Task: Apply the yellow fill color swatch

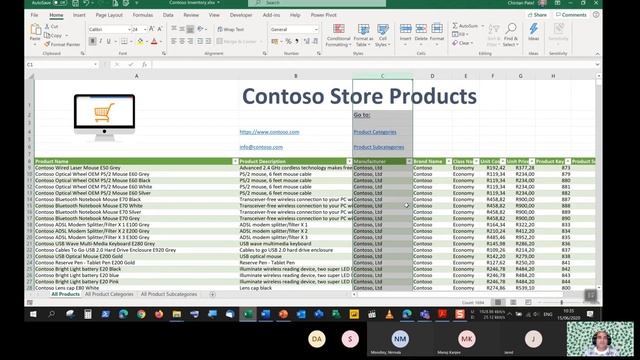Action: click(140, 41)
